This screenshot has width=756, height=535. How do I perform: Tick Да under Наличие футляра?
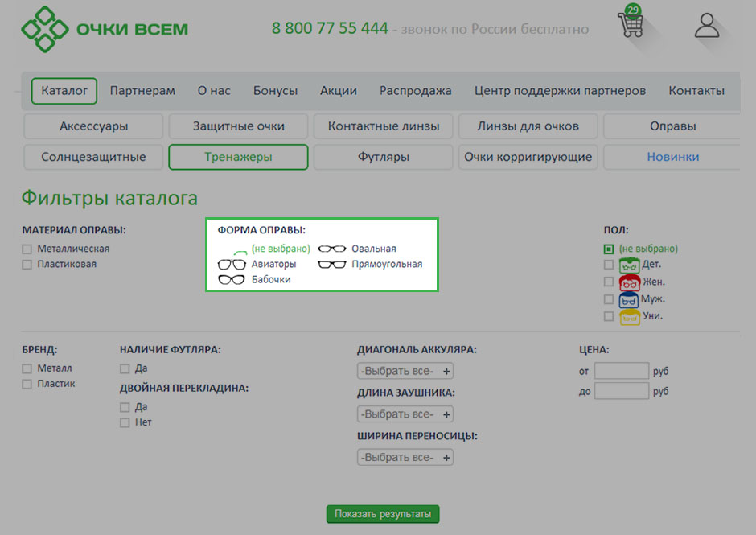[125, 368]
